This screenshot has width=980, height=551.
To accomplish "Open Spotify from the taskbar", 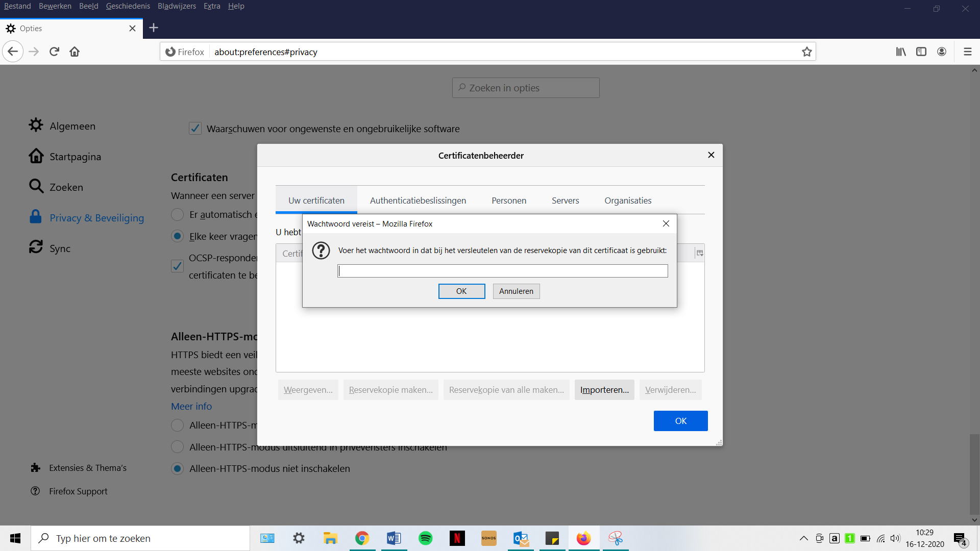I will (x=425, y=538).
